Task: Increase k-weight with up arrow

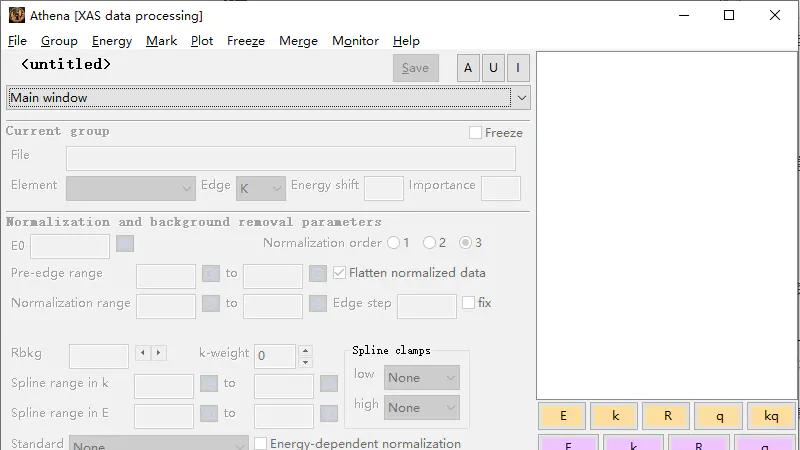Action: click(x=305, y=351)
